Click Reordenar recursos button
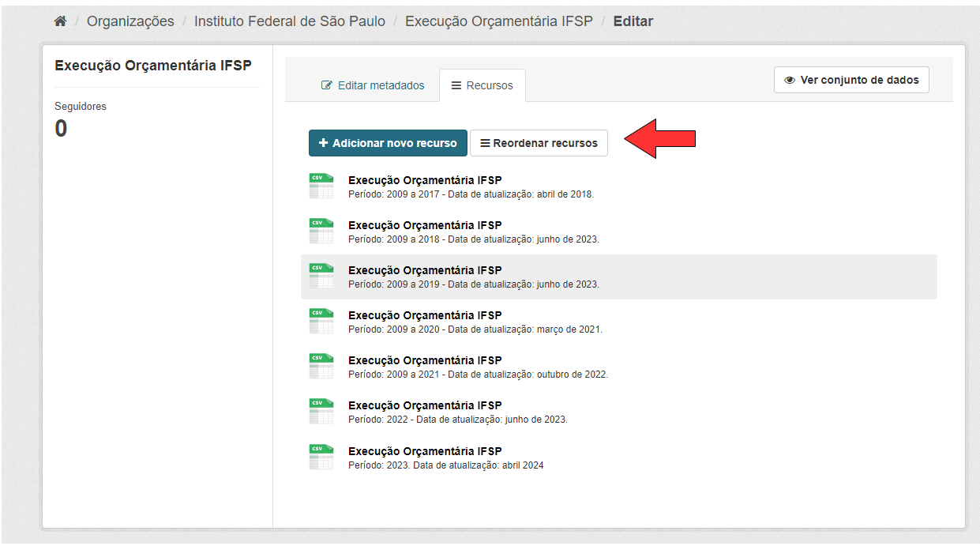Image resolution: width=980 pixels, height=546 pixels. 539,143
